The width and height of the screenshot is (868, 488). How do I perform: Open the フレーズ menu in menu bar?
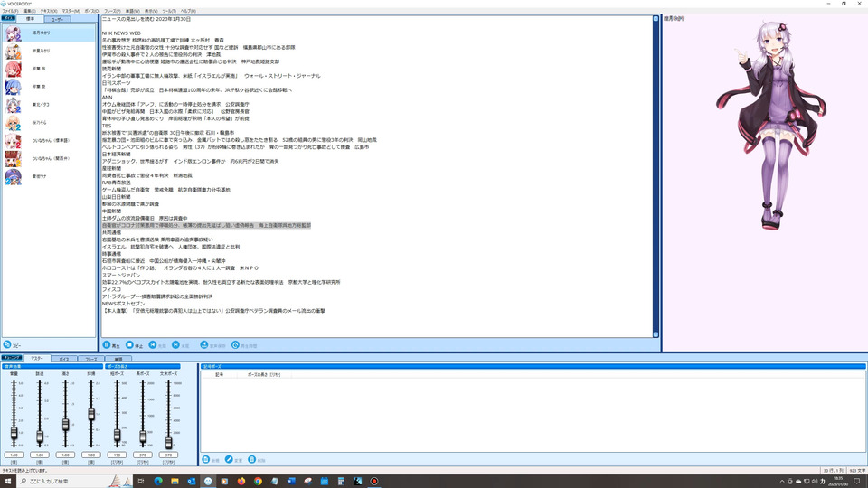[x=112, y=11]
